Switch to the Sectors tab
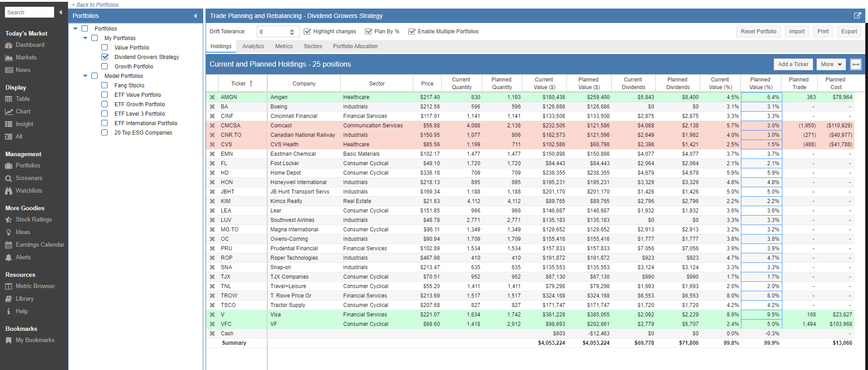Image resolution: width=868 pixels, height=370 pixels. click(x=313, y=46)
